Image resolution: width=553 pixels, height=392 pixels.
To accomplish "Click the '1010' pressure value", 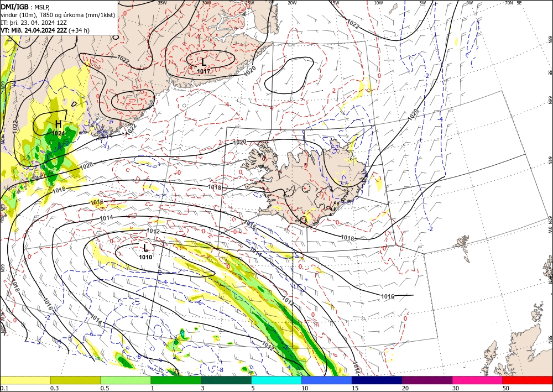I will coord(145,257).
